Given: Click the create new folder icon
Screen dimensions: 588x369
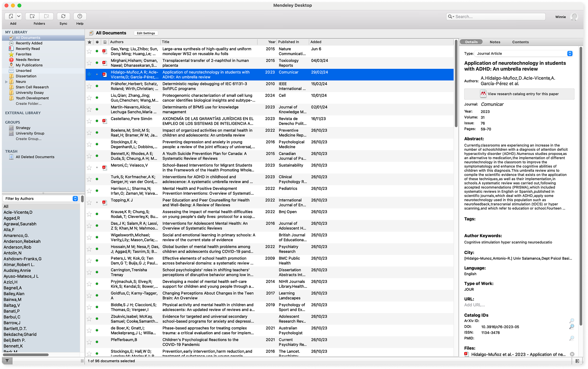Looking at the screenshot, I should pyautogui.click(x=32, y=16).
